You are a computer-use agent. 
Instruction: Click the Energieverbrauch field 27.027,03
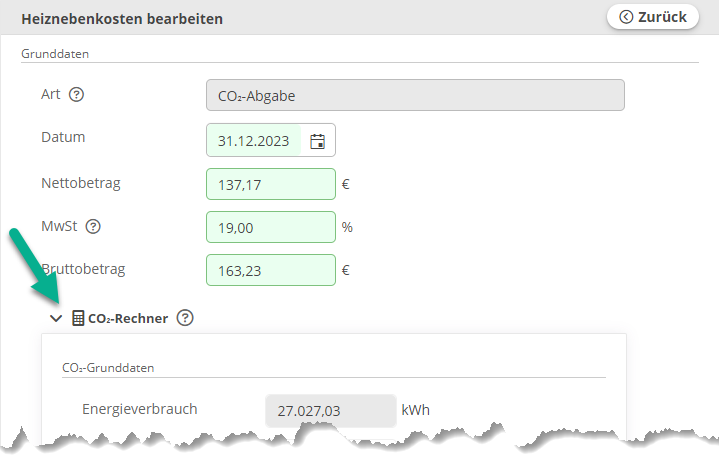(x=331, y=411)
